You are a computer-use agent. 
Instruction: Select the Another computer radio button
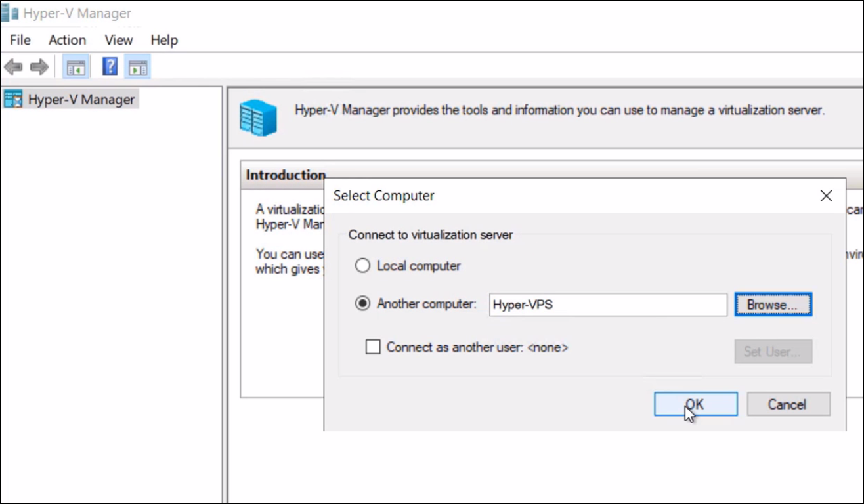click(362, 304)
